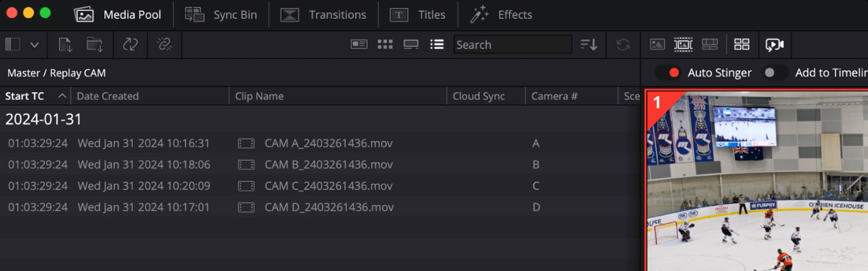
Task: Switch to the Transitions tab
Action: (x=324, y=15)
